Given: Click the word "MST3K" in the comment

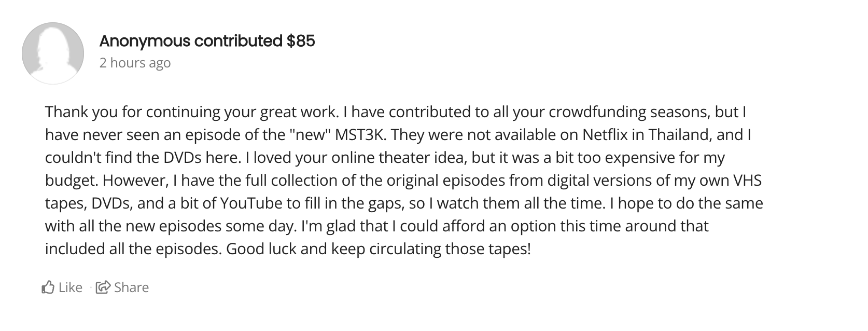Looking at the screenshot, I should pyautogui.click(x=360, y=135).
